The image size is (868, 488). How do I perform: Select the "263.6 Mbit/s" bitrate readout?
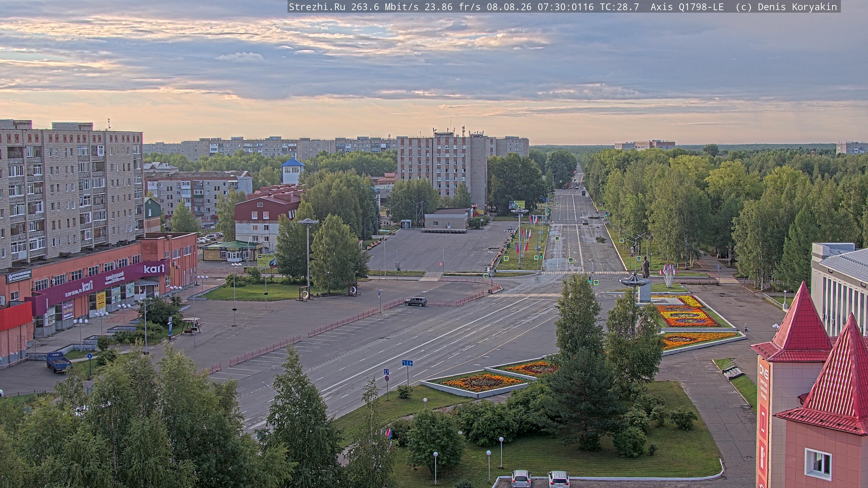[x=385, y=7]
